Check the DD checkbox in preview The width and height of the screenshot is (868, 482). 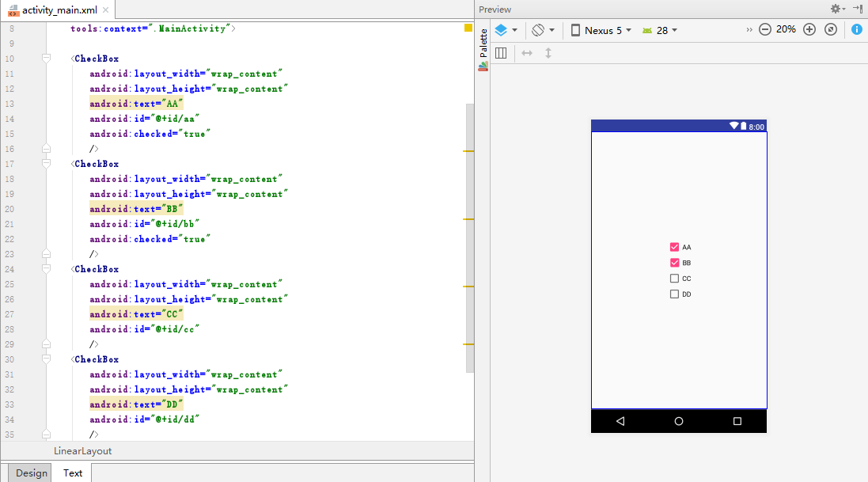[674, 294]
